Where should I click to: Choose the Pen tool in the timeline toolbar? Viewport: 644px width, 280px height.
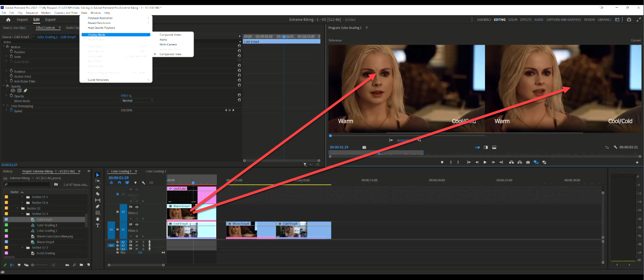pos(98,206)
